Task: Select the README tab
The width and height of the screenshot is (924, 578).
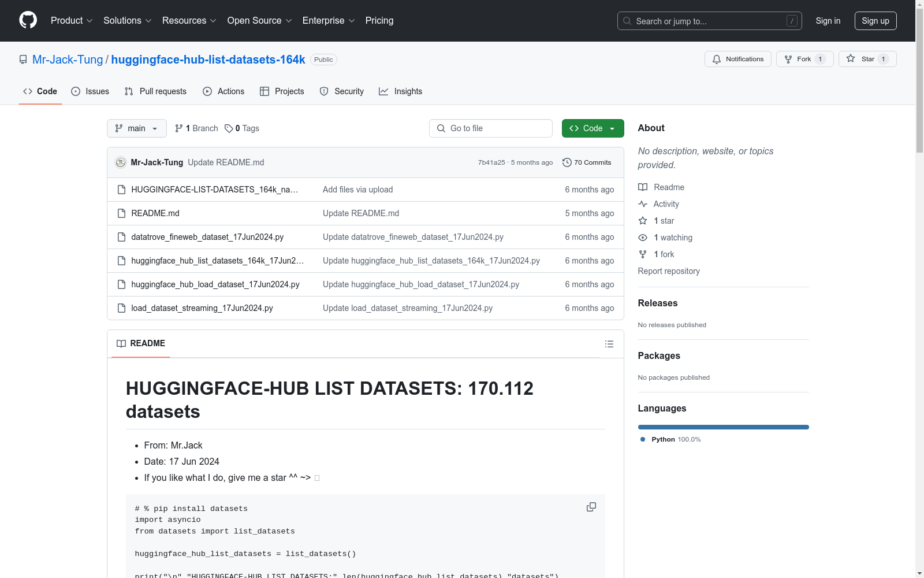Action: point(141,343)
